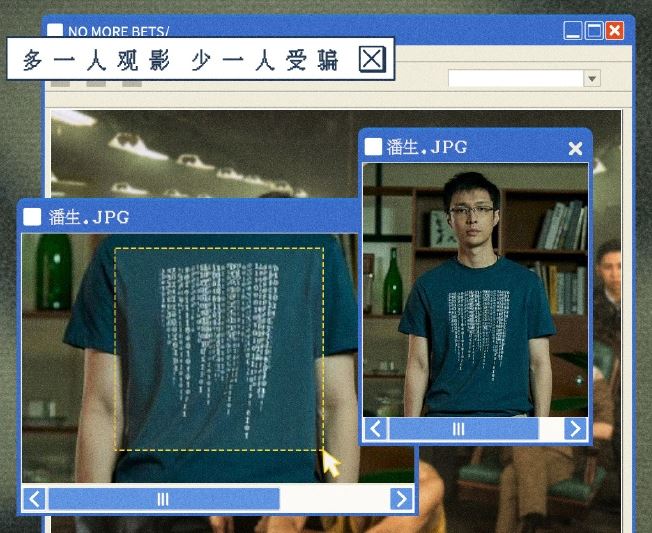Click scrollbar thumb in large 潘生.JPG window
The height and width of the screenshot is (533, 652).
point(164,499)
